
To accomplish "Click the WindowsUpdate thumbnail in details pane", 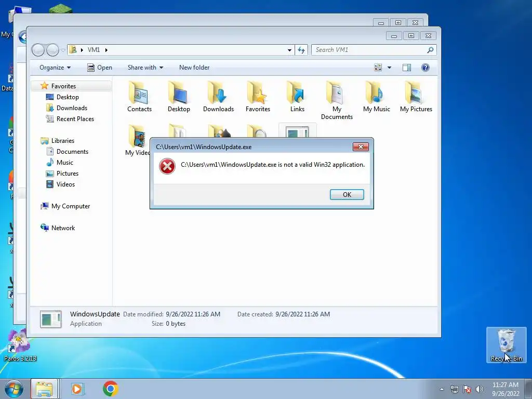I will (x=50, y=319).
